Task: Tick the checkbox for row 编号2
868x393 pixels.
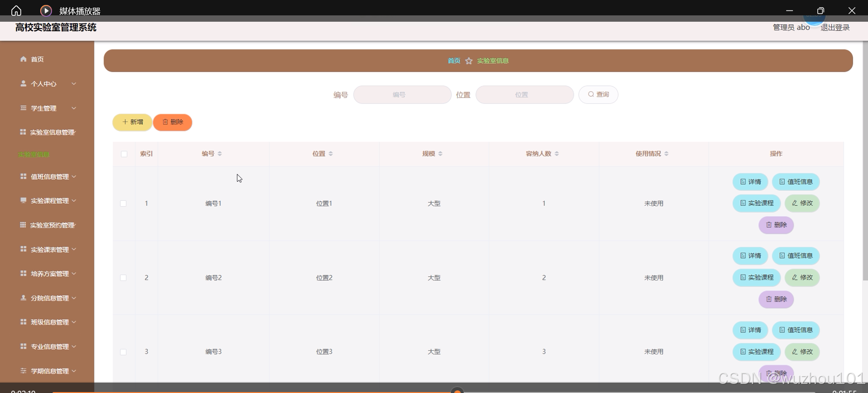Action: [x=123, y=278]
